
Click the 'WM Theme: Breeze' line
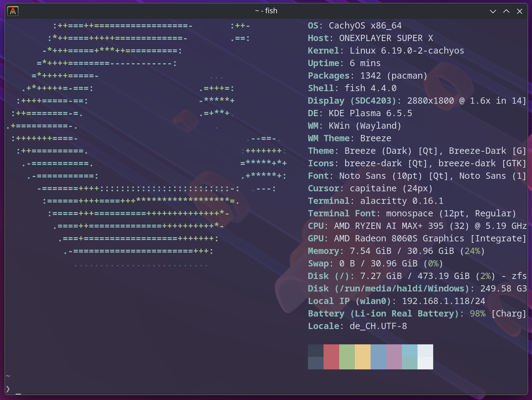(x=350, y=138)
